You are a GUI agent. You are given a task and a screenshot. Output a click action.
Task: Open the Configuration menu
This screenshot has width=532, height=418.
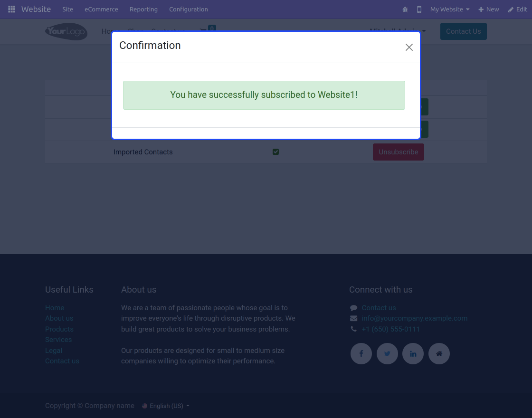(x=188, y=9)
